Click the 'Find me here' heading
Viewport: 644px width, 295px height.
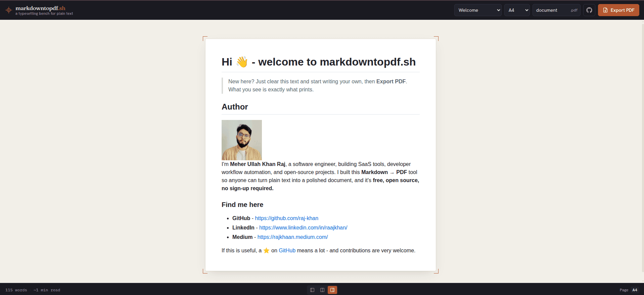tap(242, 205)
